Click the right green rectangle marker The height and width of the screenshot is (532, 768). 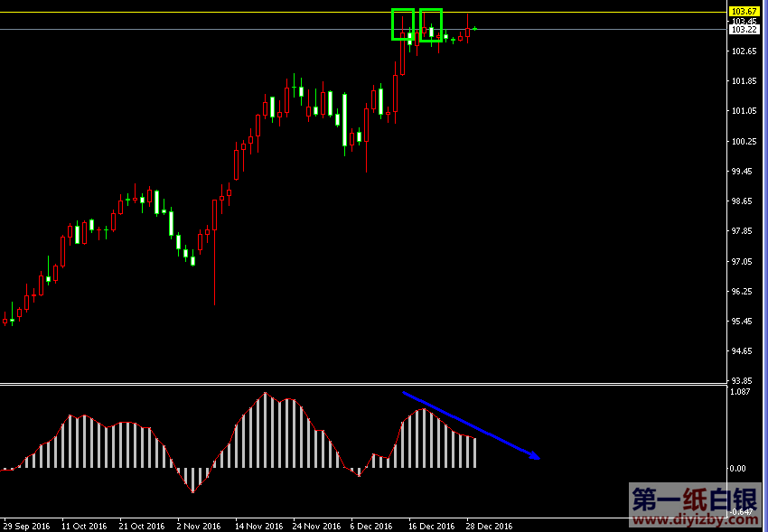pos(431,24)
